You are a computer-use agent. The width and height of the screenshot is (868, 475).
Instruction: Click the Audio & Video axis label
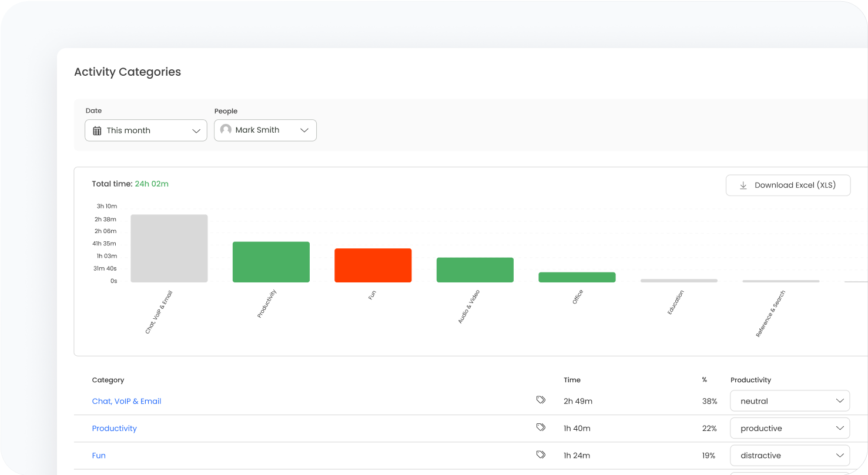(x=469, y=306)
